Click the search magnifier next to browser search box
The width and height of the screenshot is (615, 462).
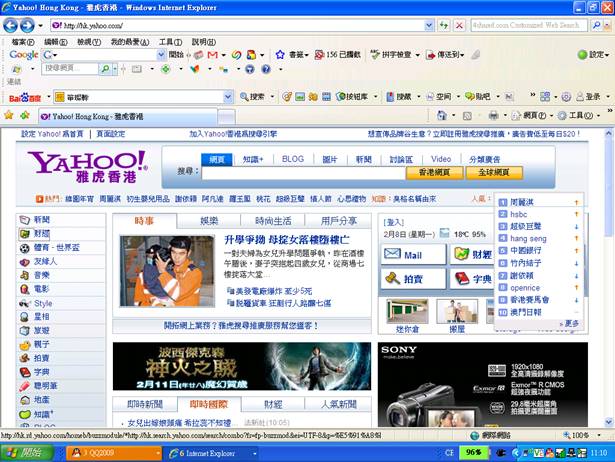(x=596, y=25)
